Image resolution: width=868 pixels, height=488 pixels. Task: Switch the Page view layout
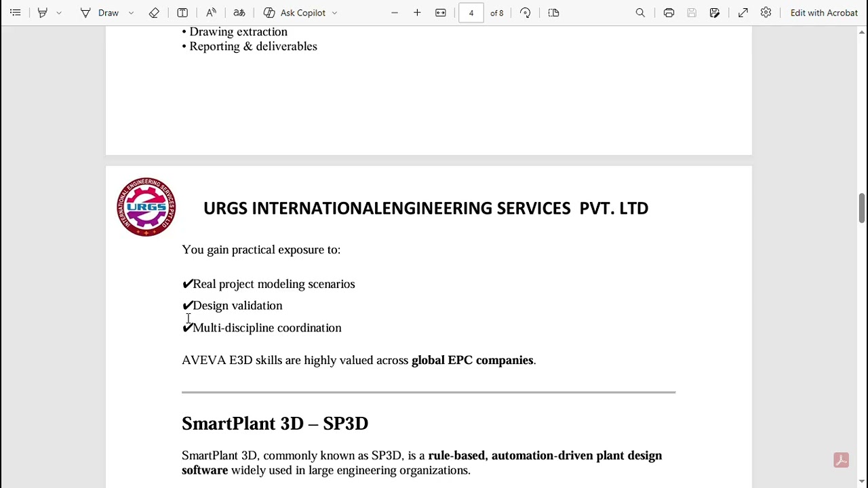(553, 13)
